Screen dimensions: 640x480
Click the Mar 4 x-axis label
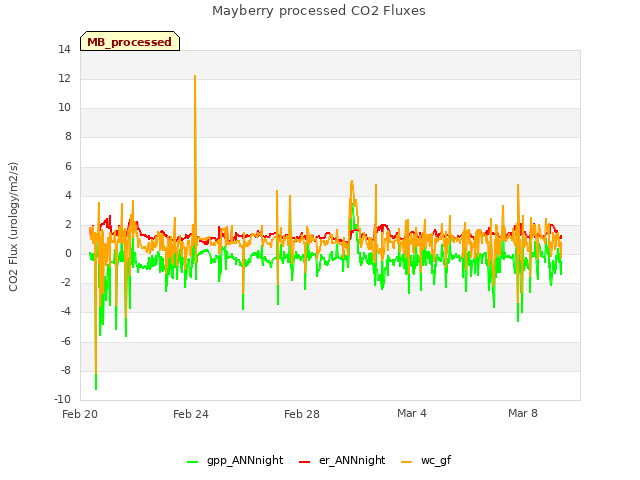click(412, 413)
